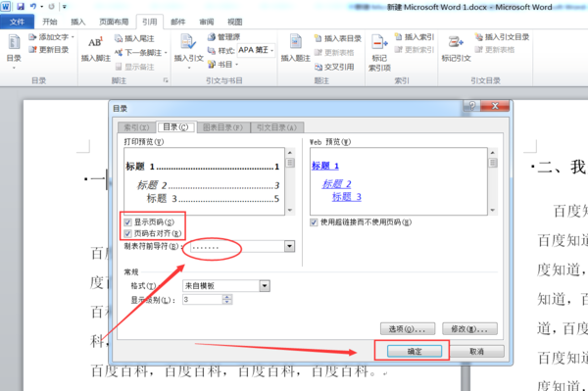Screen dimensions: 588x391
Task: Click 交叉引用 button
Action: (334, 67)
